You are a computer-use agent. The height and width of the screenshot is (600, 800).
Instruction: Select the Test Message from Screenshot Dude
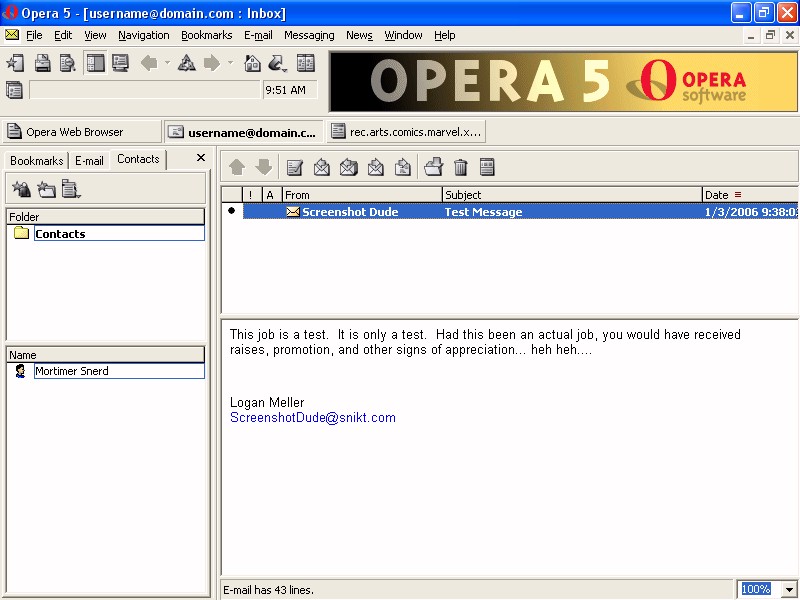[520, 212]
